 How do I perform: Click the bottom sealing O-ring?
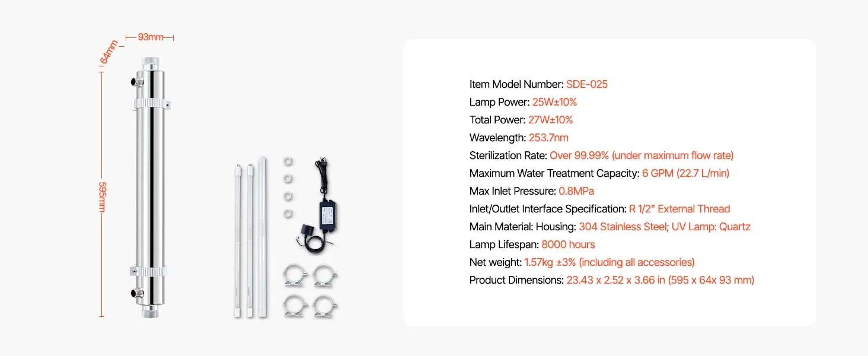click(288, 213)
